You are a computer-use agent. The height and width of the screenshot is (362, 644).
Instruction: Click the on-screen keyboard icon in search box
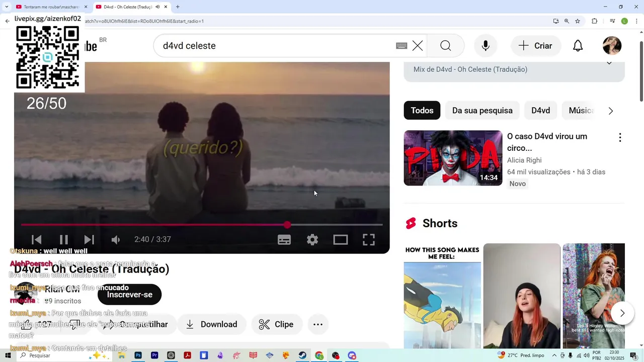click(401, 46)
